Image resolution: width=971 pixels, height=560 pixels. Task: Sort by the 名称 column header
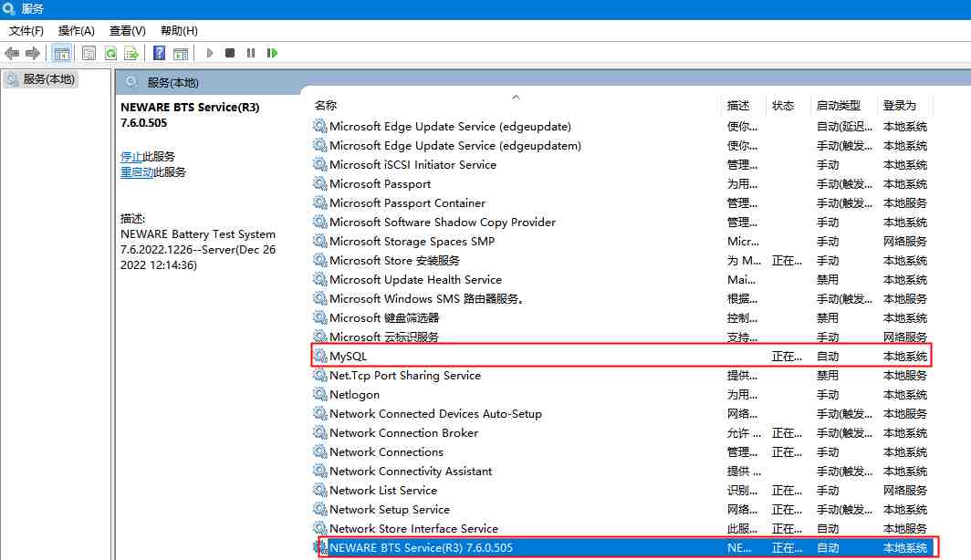[325, 106]
